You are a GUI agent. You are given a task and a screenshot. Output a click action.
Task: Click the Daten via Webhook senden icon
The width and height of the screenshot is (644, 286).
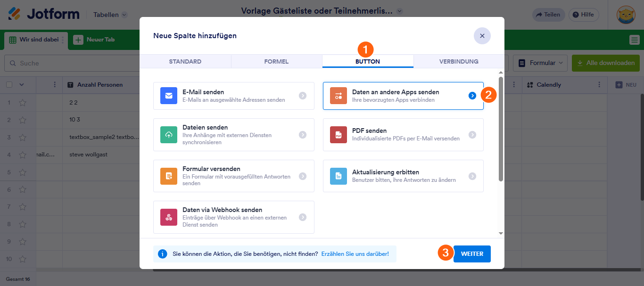click(168, 217)
